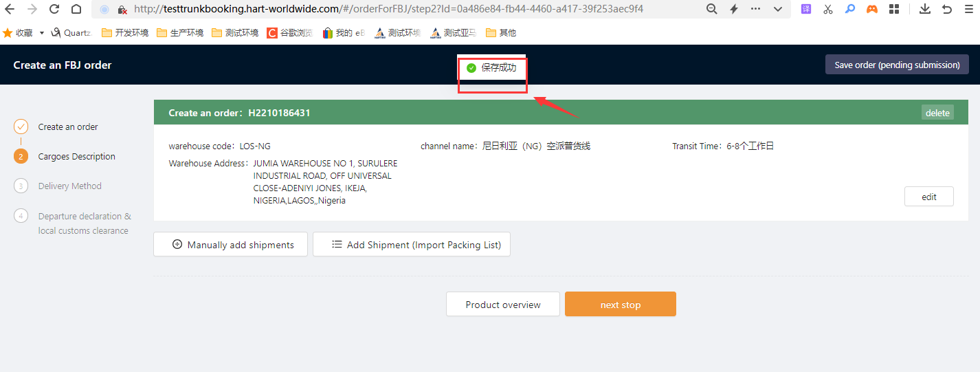Click the game controller extension icon

[871, 9]
